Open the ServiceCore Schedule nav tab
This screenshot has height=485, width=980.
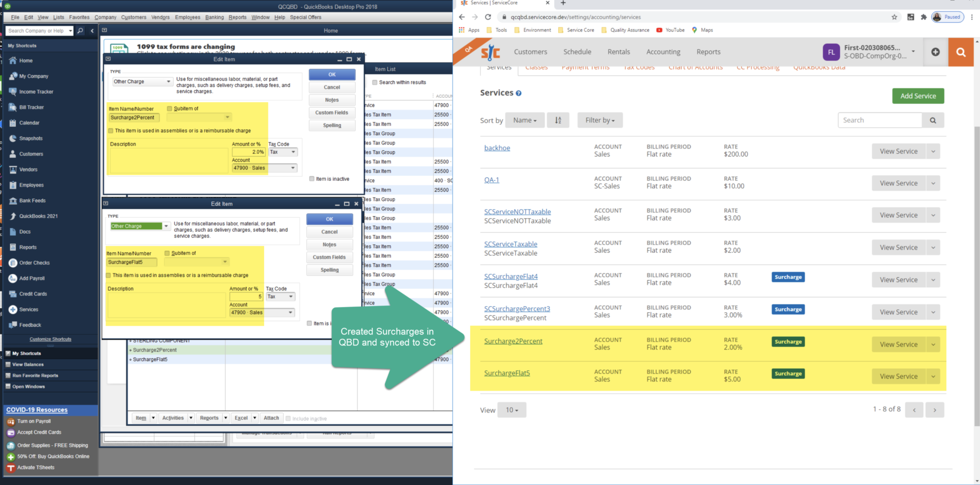pyautogui.click(x=577, y=52)
